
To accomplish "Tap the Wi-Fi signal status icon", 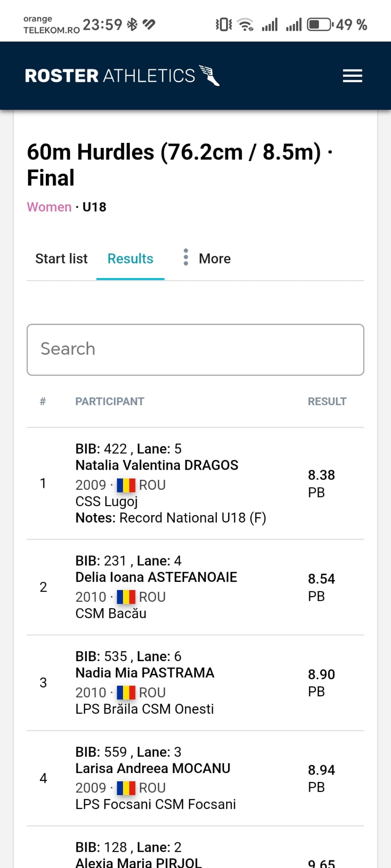I will (x=245, y=25).
